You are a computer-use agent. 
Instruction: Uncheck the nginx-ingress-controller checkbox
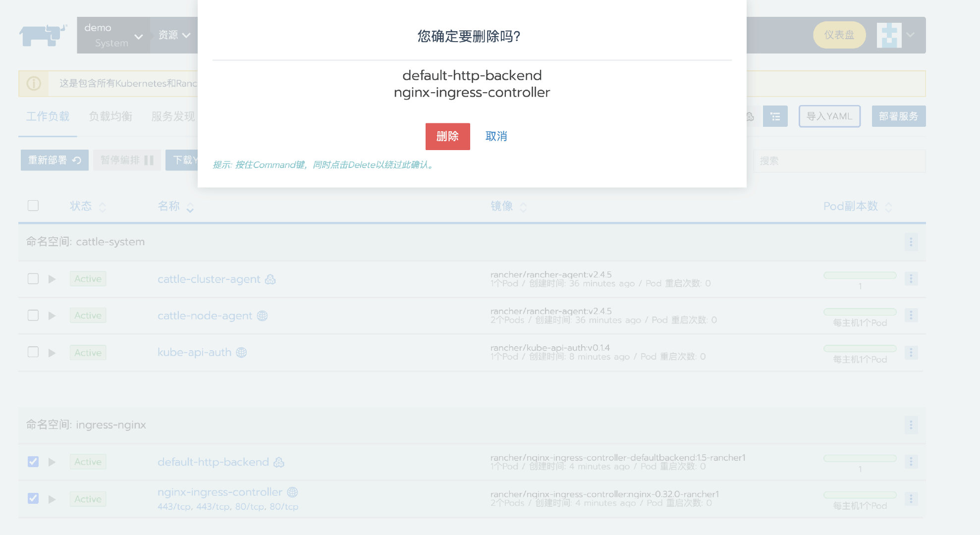coord(33,498)
